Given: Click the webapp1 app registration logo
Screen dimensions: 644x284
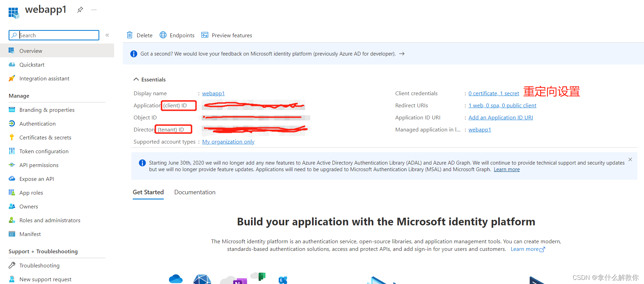Looking at the screenshot, I should pyautogui.click(x=14, y=13).
